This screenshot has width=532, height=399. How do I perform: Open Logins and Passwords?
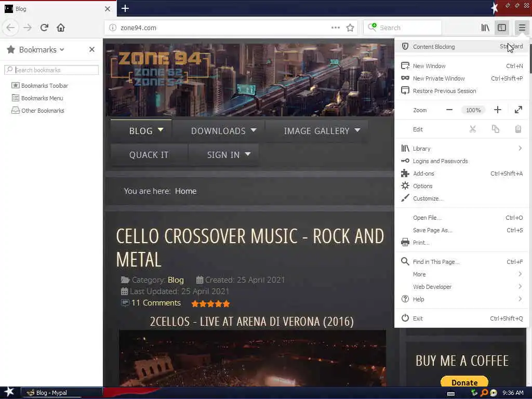click(461, 161)
